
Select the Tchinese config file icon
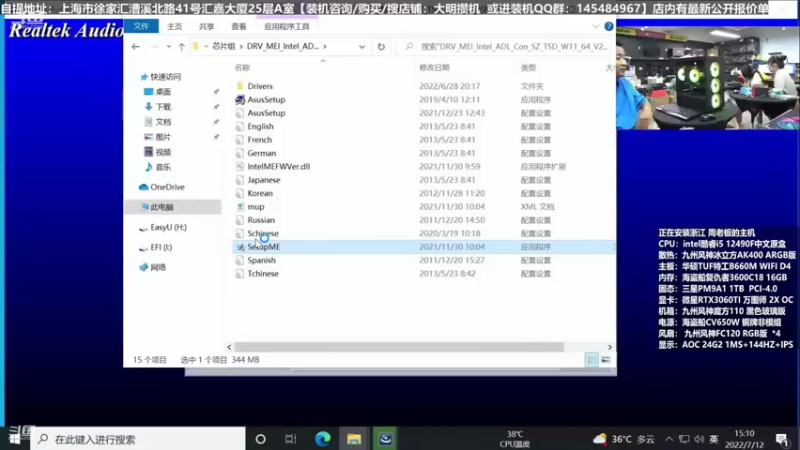(x=240, y=273)
